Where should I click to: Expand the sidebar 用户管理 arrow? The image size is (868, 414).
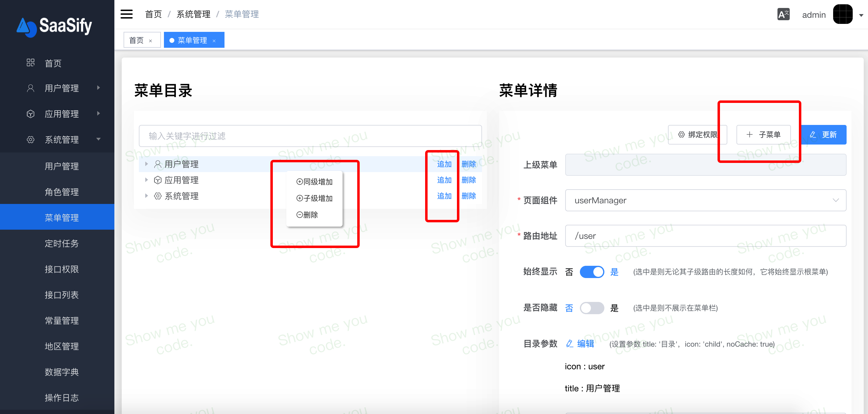tap(98, 88)
